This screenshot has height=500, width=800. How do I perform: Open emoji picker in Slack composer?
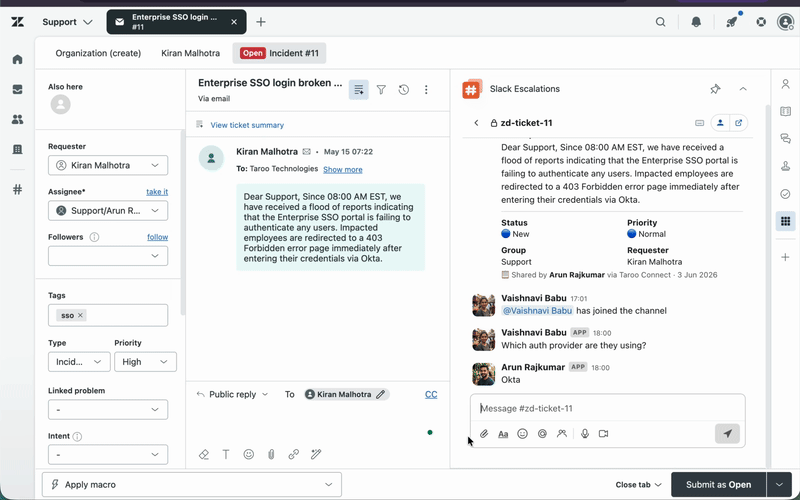522,434
